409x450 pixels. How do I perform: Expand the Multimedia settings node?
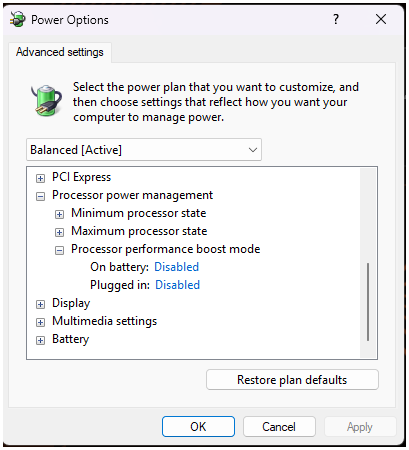point(40,322)
